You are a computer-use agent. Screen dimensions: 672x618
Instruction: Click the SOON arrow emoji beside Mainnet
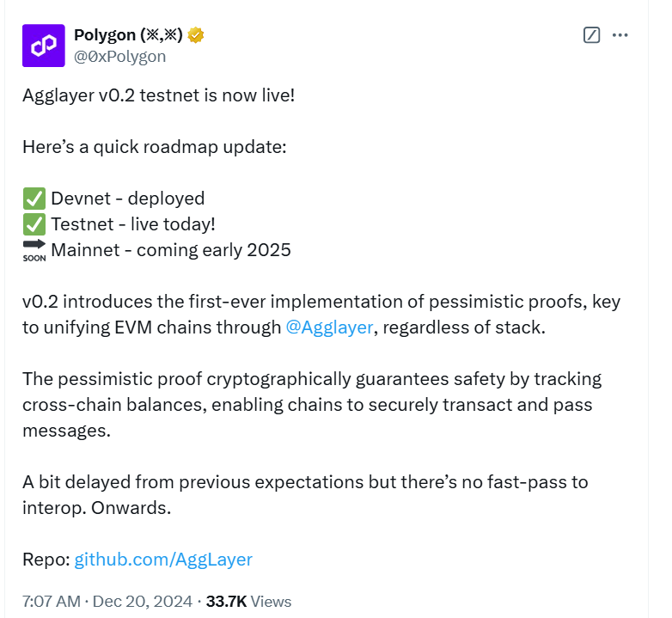34,250
